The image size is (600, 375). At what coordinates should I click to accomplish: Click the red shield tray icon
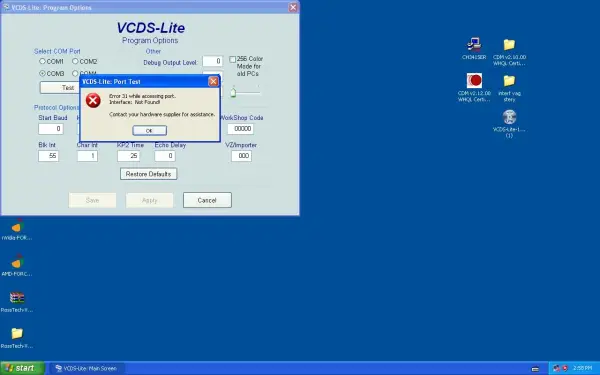[565, 368]
